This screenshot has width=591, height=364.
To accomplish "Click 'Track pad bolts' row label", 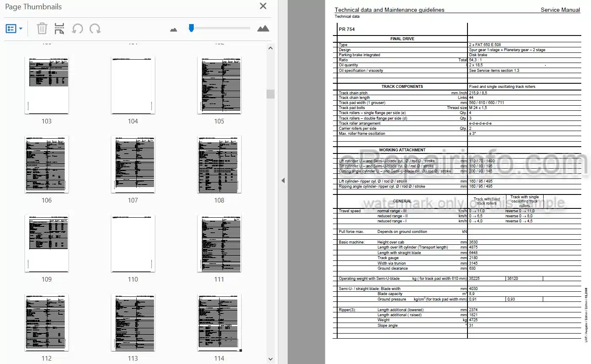I will point(352,108).
